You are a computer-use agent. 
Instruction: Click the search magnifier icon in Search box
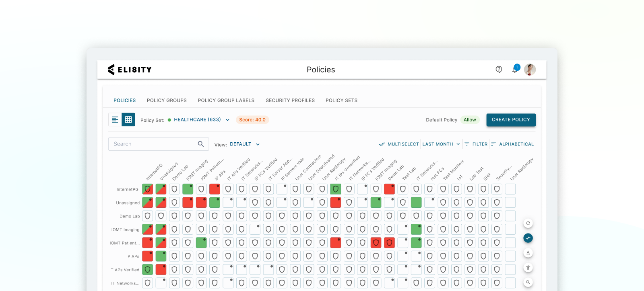(201, 144)
